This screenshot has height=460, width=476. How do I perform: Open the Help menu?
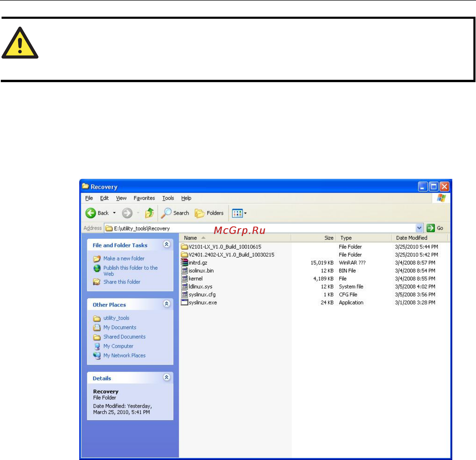tap(186, 198)
